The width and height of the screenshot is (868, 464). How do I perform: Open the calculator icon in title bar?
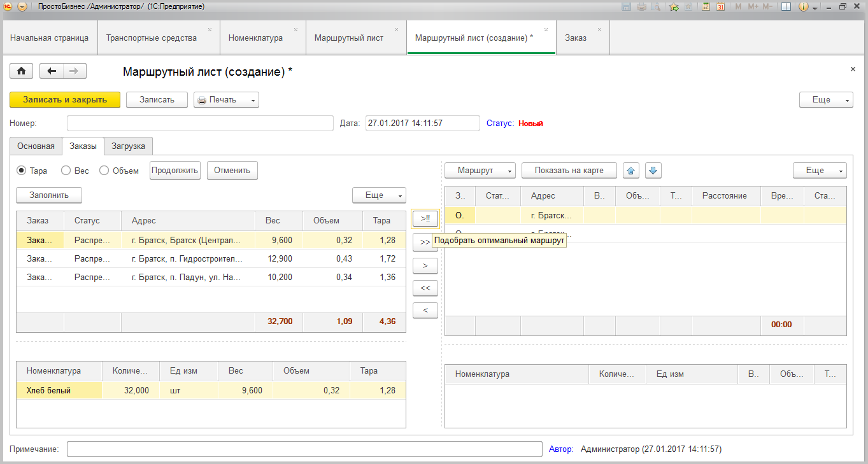[x=706, y=7]
